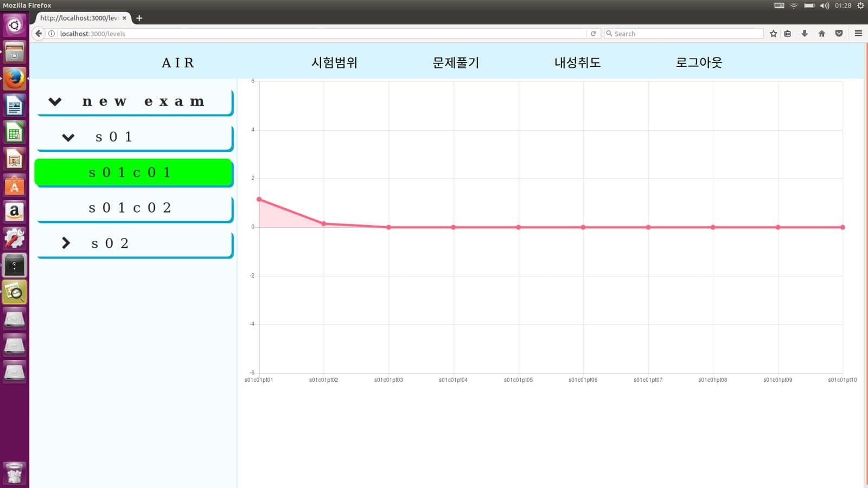Close the localhost:3000 tab
Image resolution: width=868 pixels, height=488 pixels.
(x=124, y=18)
